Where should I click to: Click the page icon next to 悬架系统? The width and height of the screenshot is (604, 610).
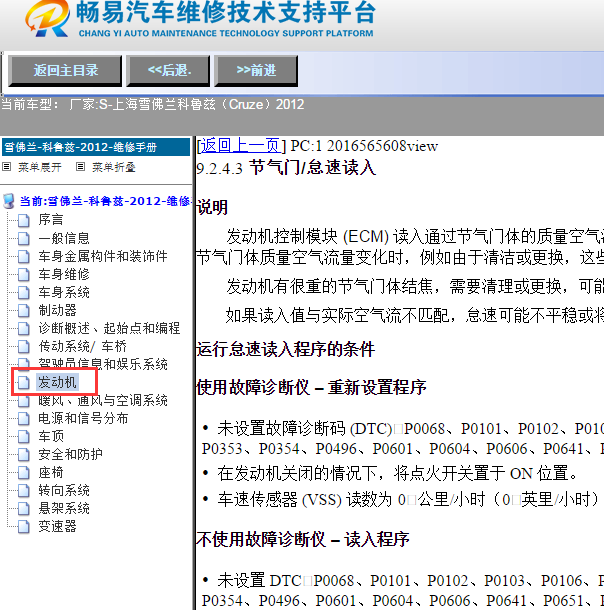pos(24,508)
